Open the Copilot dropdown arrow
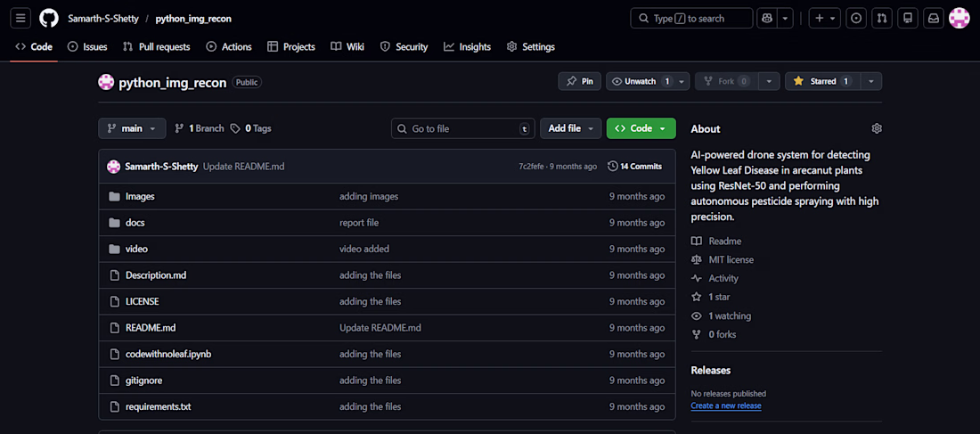This screenshot has height=434, width=980. 785,18
